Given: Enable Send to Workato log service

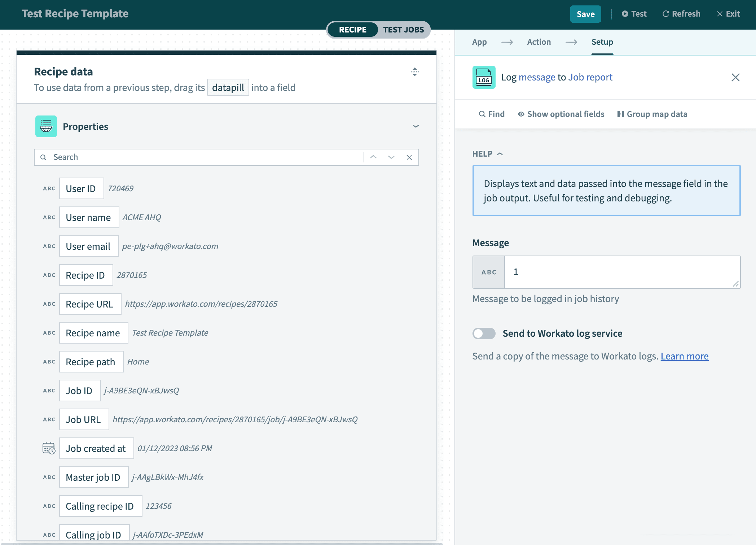Looking at the screenshot, I should (484, 333).
